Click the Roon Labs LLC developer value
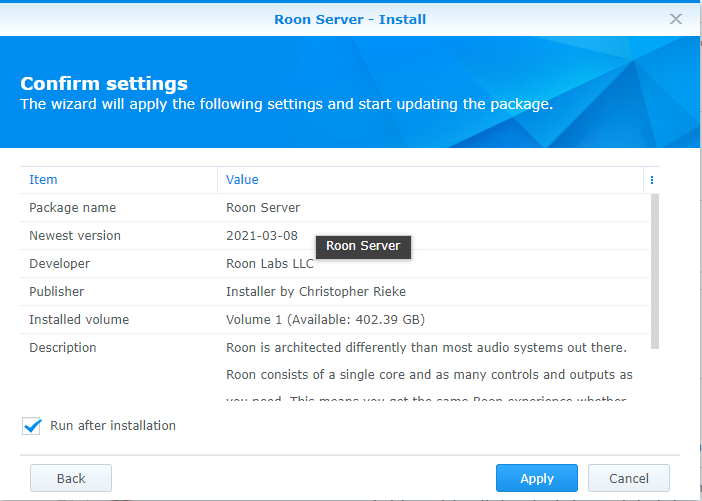The height and width of the screenshot is (501, 702). [269, 264]
